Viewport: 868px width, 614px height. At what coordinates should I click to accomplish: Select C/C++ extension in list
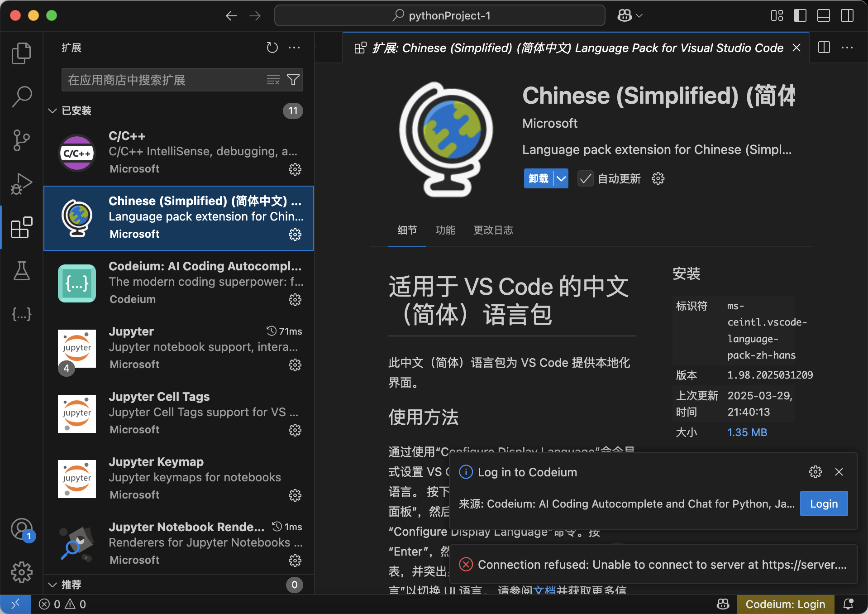click(x=179, y=153)
